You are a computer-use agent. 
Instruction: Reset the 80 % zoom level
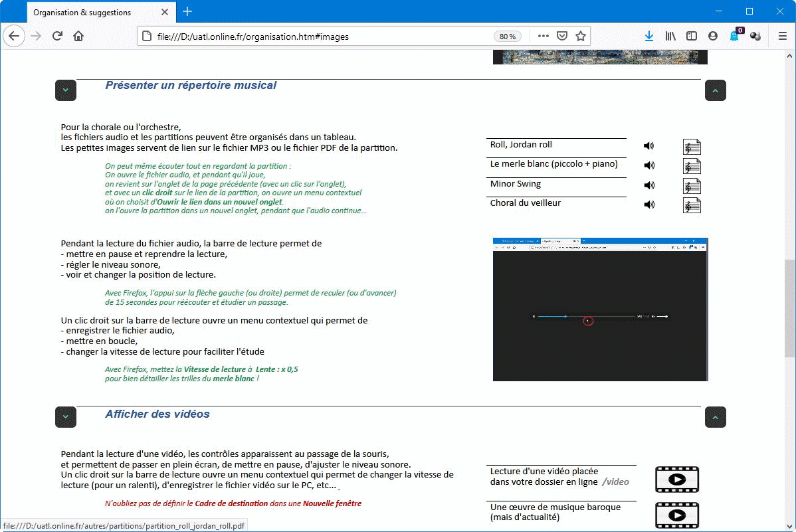[507, 37]
